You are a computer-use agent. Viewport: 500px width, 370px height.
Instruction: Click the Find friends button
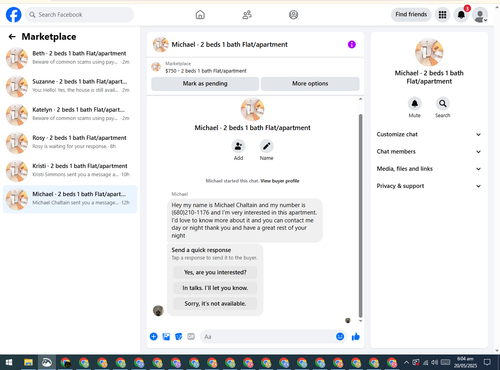(x=411, y=14)
